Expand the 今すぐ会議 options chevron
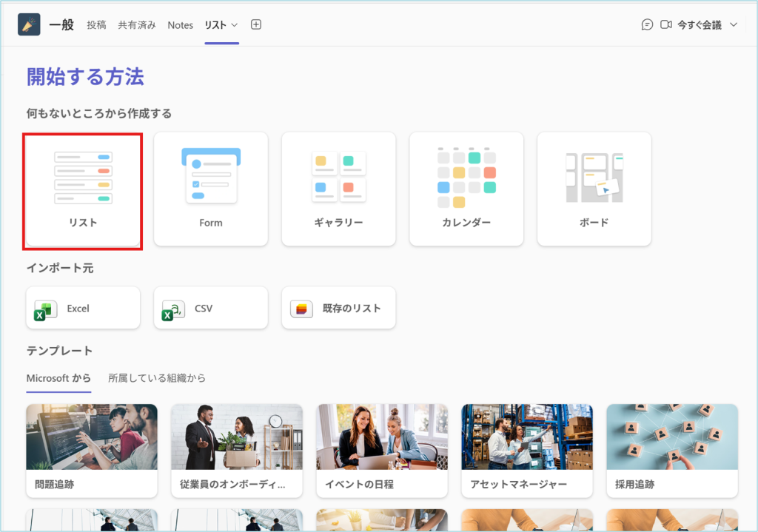Screen dimensions: 758x532 [x=734, y=25]
